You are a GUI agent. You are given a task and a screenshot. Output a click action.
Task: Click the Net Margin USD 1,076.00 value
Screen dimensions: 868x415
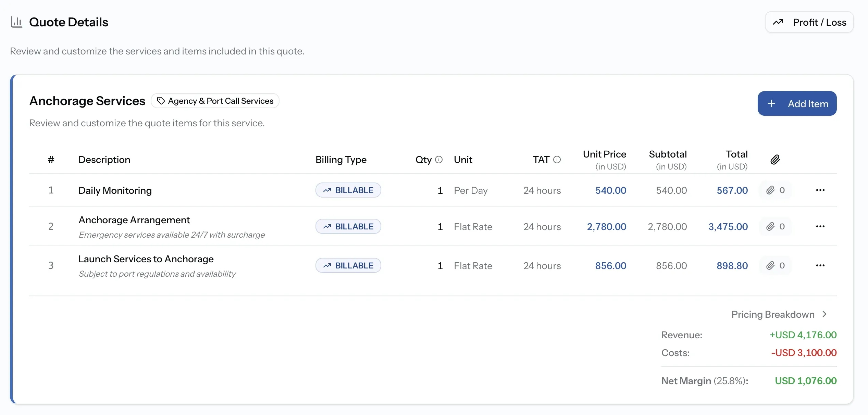click(x=806, y=381)
